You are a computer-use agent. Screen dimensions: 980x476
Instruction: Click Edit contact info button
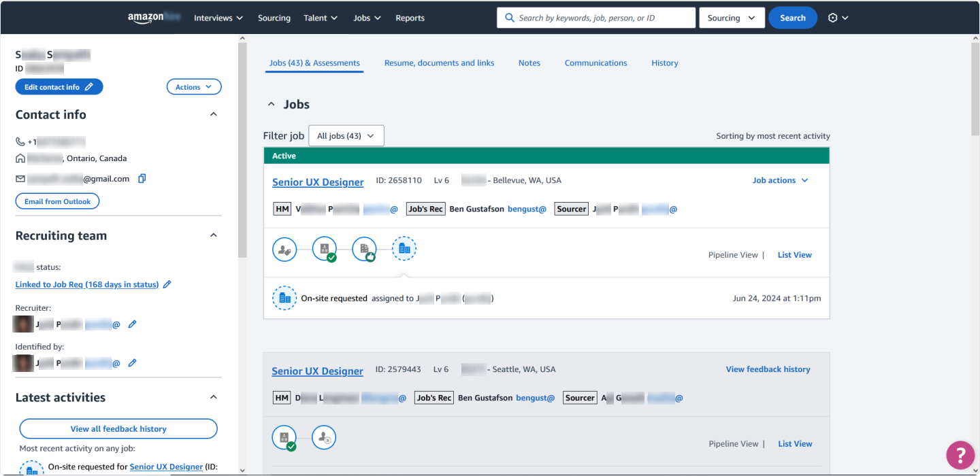[59, 87]
